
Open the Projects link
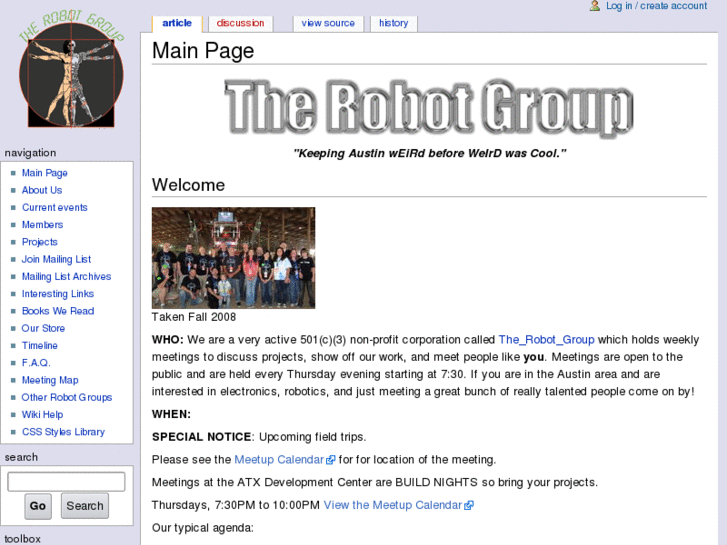point(39,242)
